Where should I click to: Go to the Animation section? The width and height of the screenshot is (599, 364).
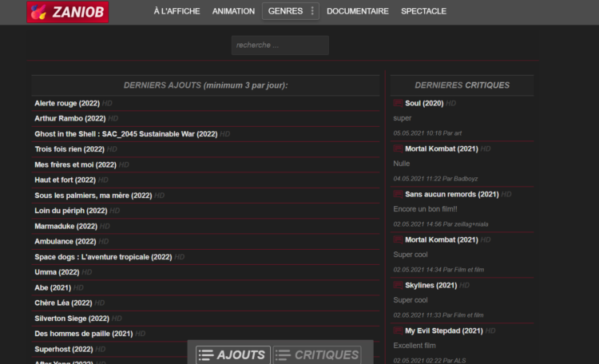[x=233, y=11]
